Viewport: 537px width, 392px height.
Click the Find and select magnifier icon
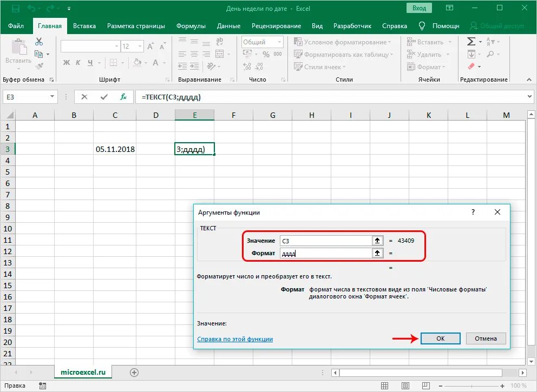[x=490, y=54]
